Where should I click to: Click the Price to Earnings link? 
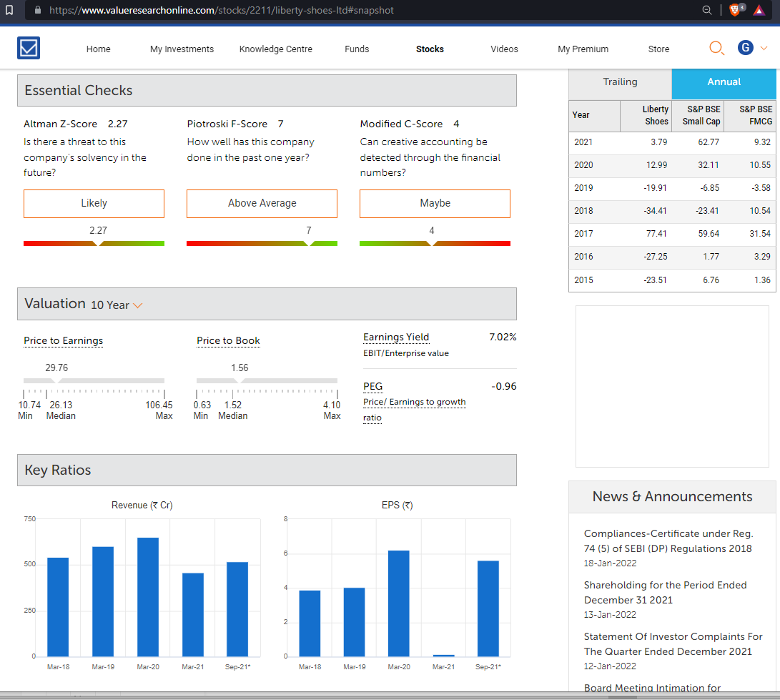pyautogui.click(x=63, y=341)
